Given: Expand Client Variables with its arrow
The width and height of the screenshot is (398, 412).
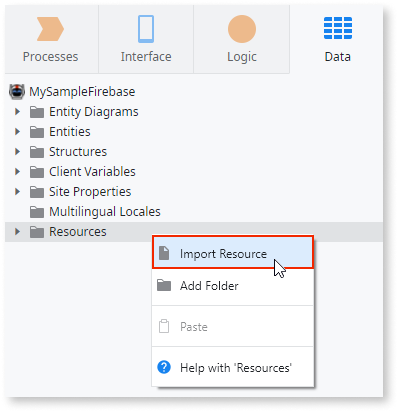Looking at the screenshot, I should (17, 171).
